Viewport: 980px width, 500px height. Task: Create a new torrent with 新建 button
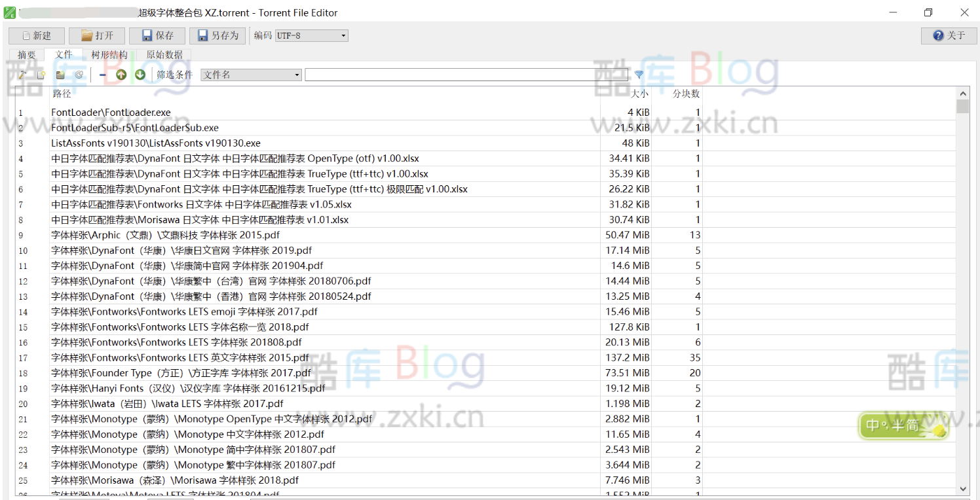coord(36,35)
